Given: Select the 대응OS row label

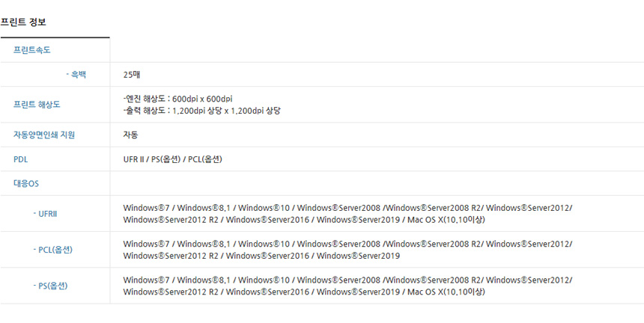Looking at the screenshot, I should coord(26,184).
